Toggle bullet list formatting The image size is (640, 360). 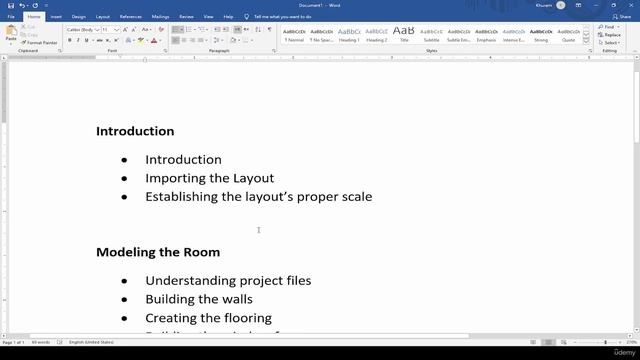pyautogui.click(x=176, y=30)
